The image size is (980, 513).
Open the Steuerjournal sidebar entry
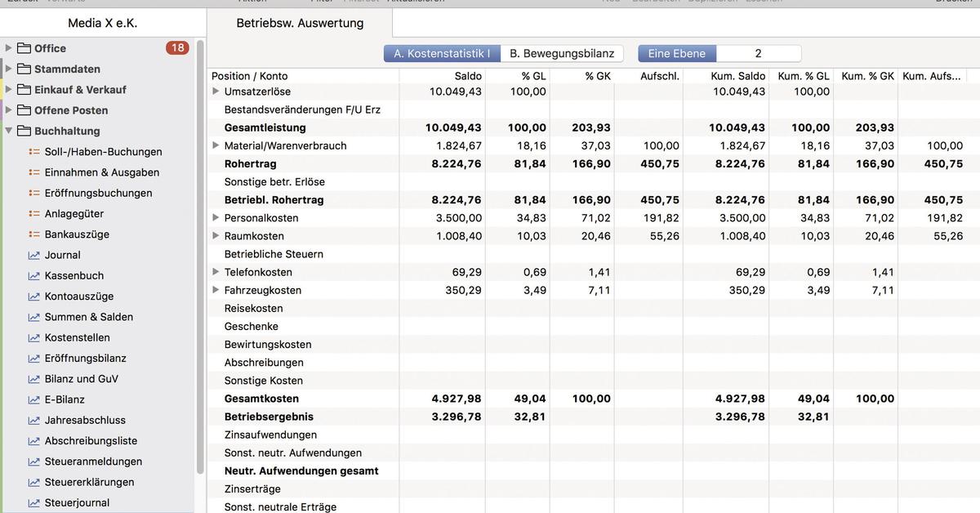[77, 502]
